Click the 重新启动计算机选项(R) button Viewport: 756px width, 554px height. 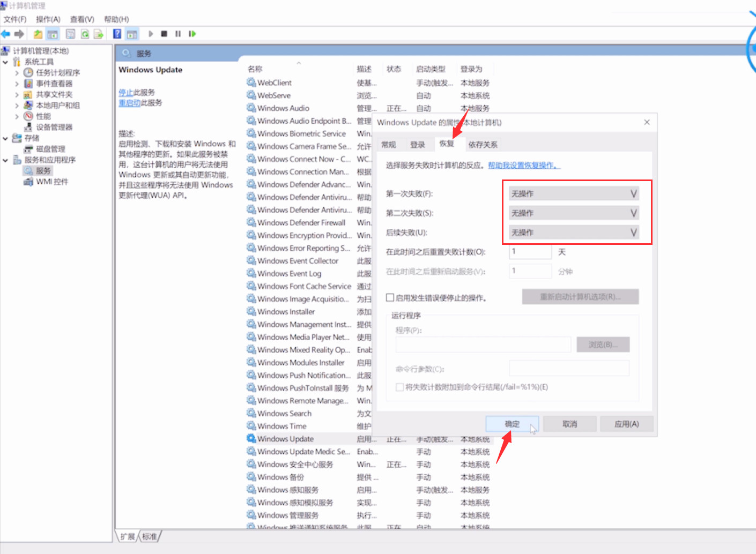[x=580, y=297]
